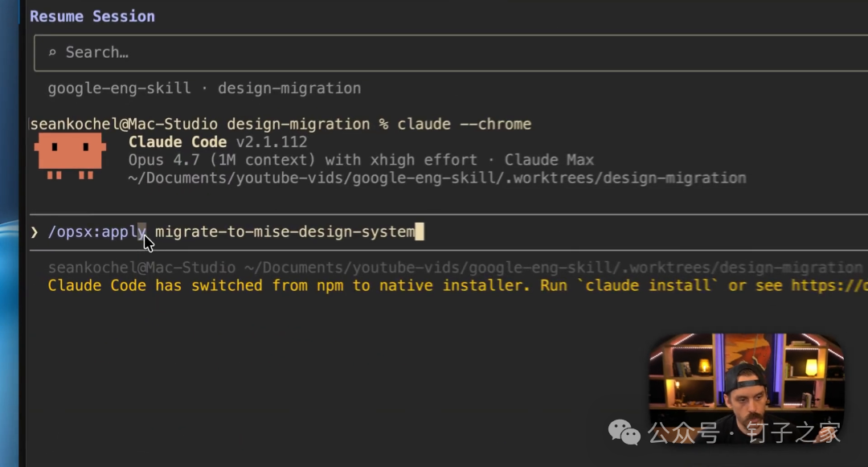Click the Resume Session heading
This screenshot has width=868, height=467.
pos(92,17)
